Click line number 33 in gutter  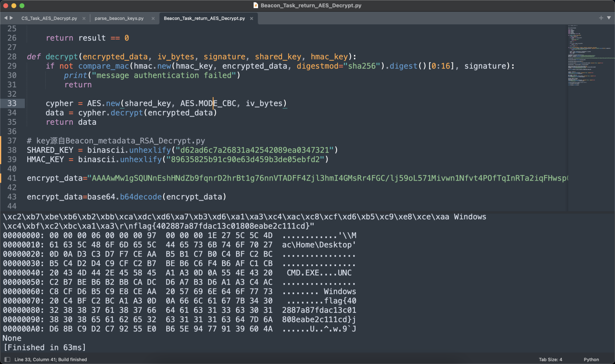tap(12, 103)
